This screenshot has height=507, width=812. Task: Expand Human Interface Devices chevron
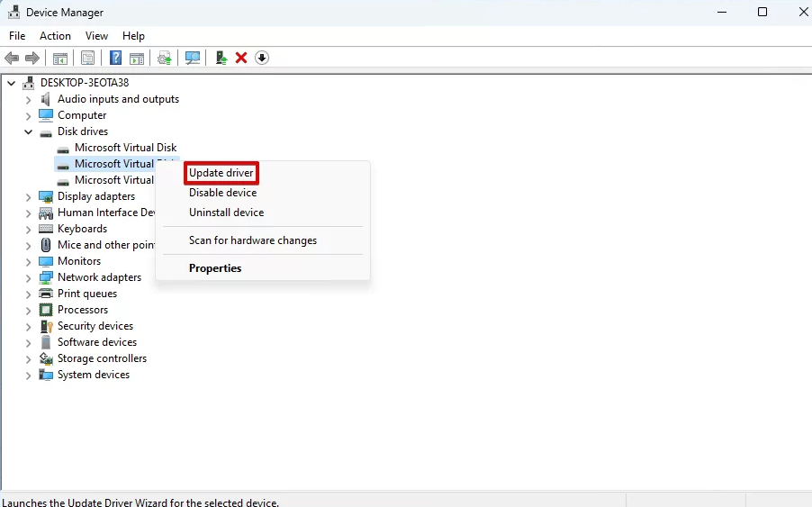coord(29,213)
